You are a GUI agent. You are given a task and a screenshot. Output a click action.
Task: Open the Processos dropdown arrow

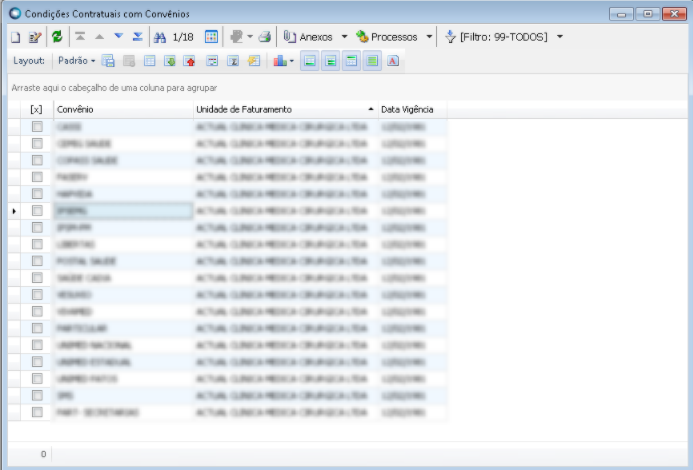[429, 37]
